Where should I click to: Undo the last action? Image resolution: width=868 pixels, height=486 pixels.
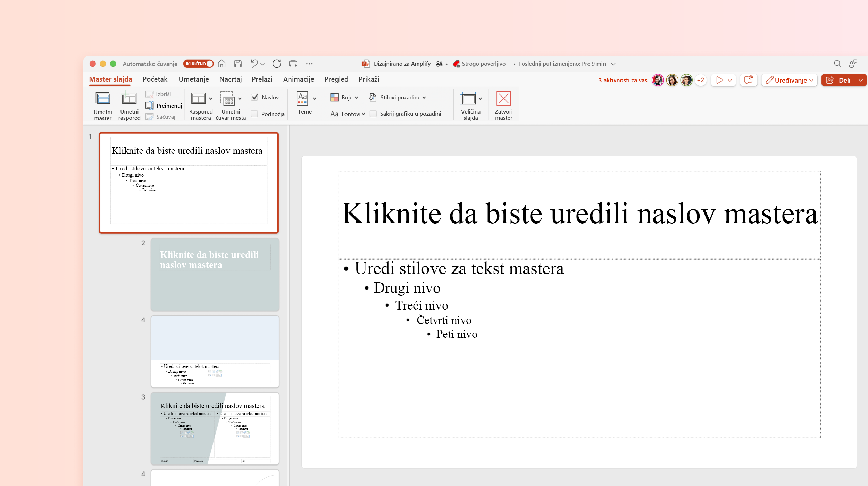254,64
